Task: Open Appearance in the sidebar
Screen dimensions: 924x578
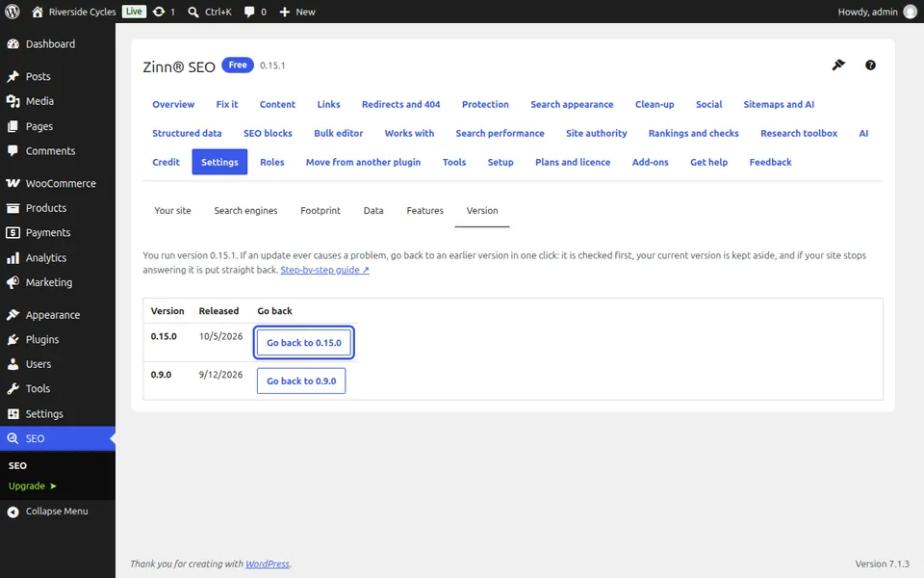Action: [x=58, y=315]
